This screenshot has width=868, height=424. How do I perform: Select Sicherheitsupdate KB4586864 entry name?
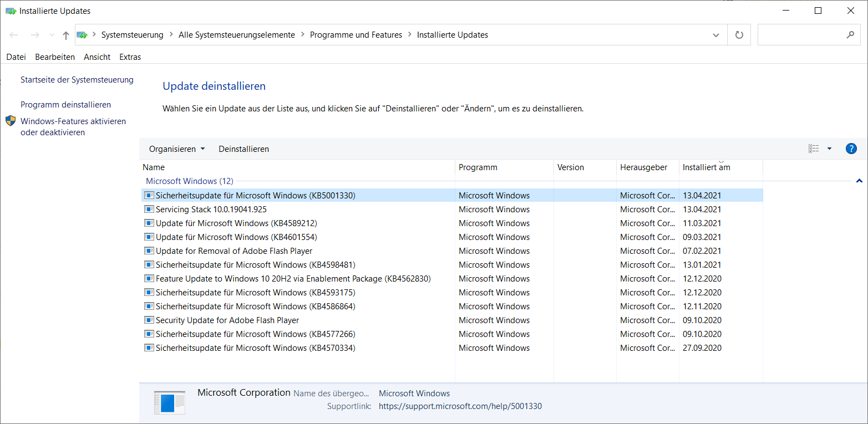[x=256, y=306]
